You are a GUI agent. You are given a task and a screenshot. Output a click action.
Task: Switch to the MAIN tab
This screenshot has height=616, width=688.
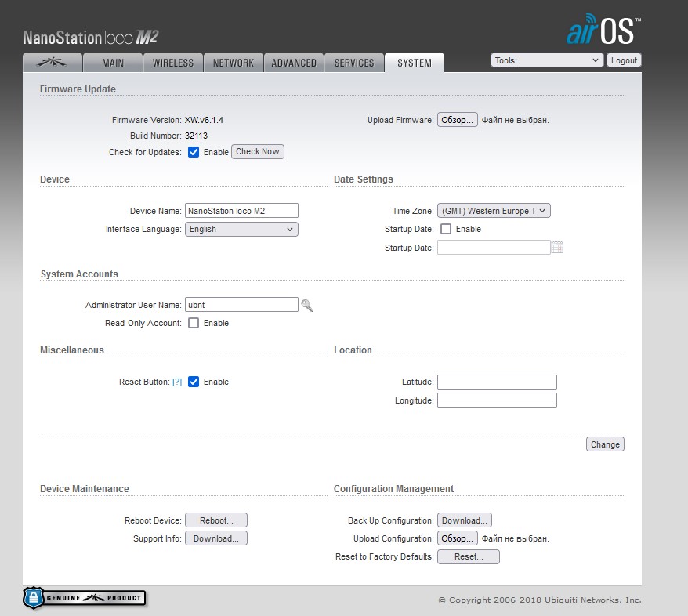pyautogui.click(x=113, y=62)
